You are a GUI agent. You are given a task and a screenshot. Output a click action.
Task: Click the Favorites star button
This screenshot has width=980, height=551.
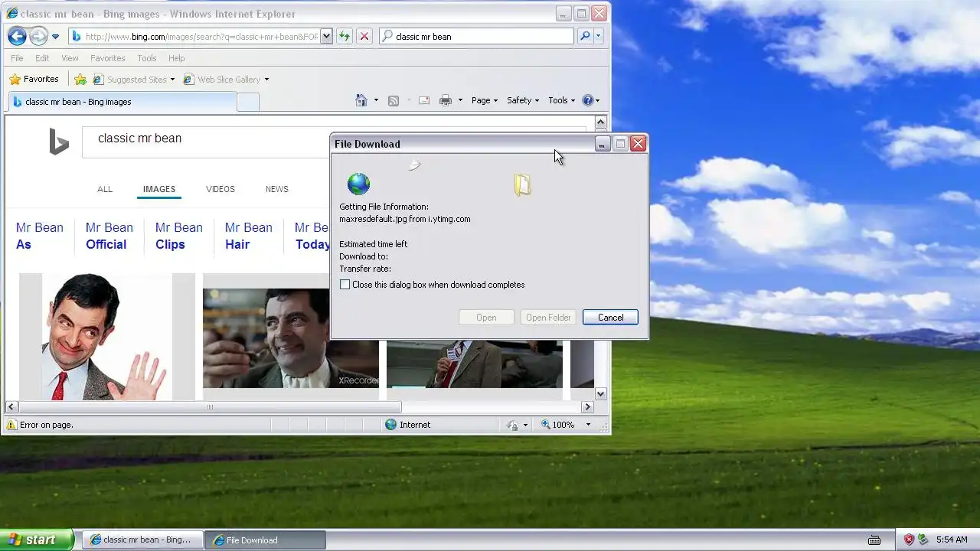point(34,79)
